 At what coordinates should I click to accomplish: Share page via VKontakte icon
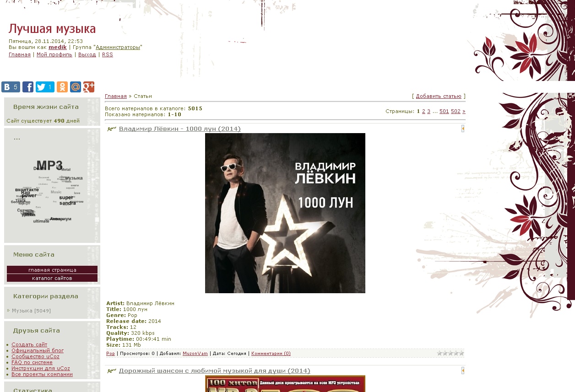pos(11,87)
